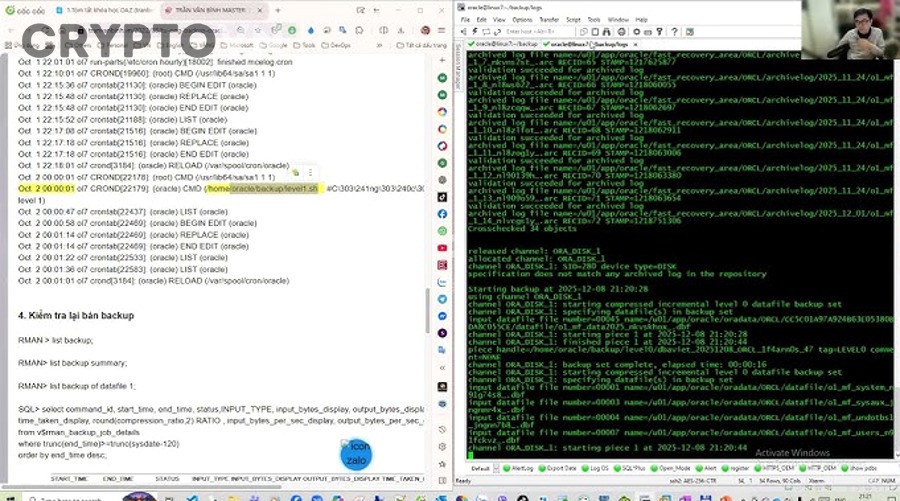Screen dimensions: 900x501
Task: Click the Copy icon in SecureCRT toolbar
Action: point(584,32)
